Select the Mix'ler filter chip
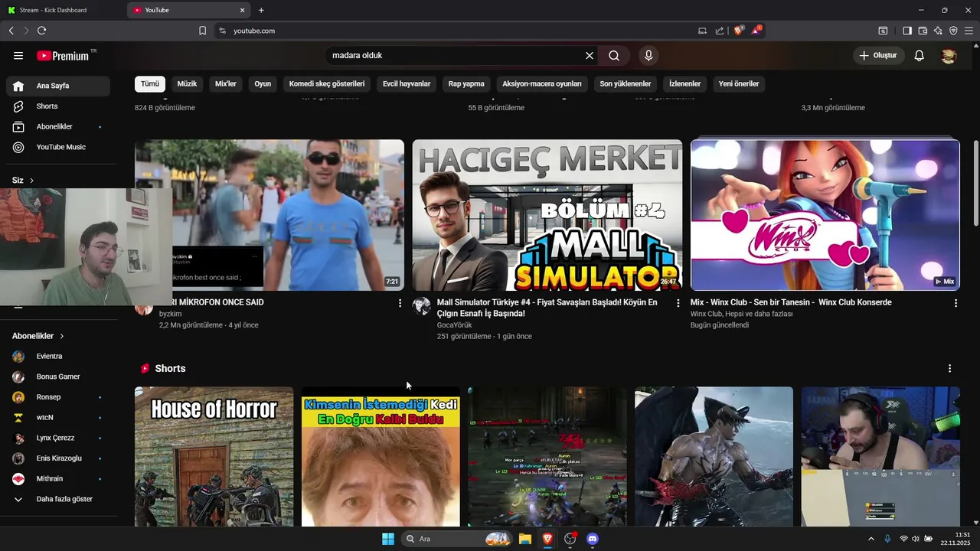 (226, 83)
